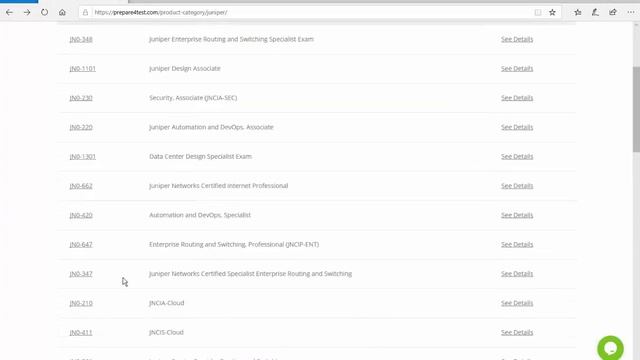Open browser settings and more menu
Image resolution: width=640 pixels, height=360 pixels.
pos(631,12)
